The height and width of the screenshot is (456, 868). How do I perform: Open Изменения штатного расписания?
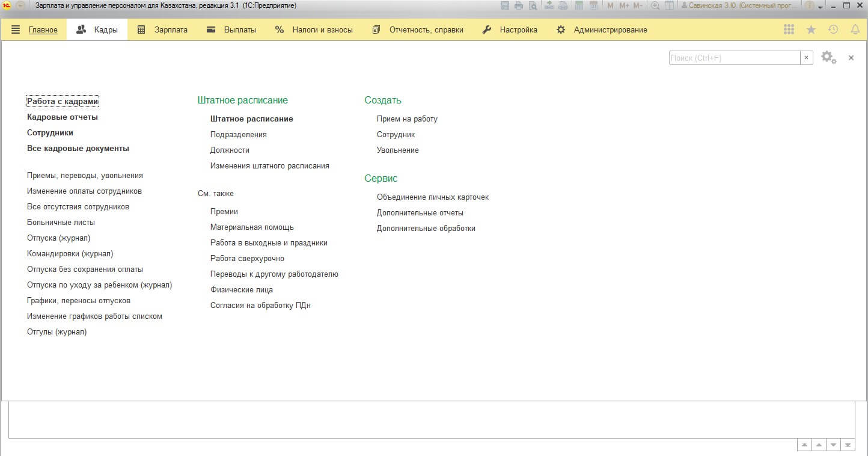(270, 166)
